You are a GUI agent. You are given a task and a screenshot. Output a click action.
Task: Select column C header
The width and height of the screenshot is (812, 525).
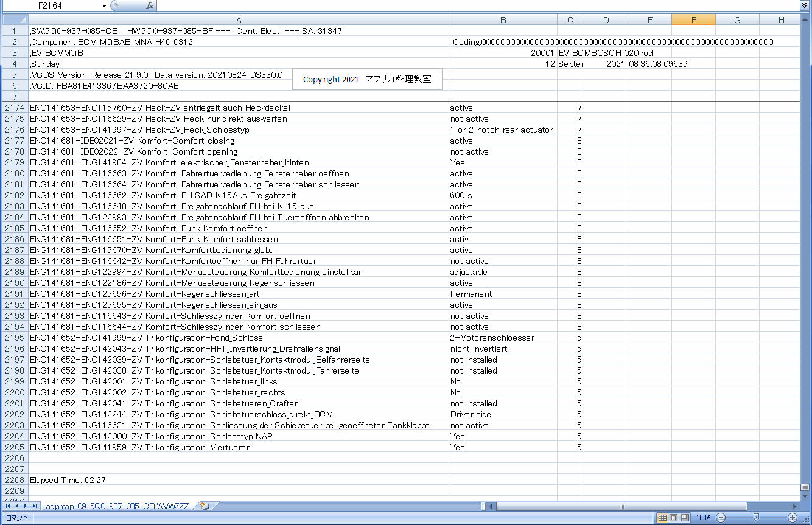(x=570, y=20)
